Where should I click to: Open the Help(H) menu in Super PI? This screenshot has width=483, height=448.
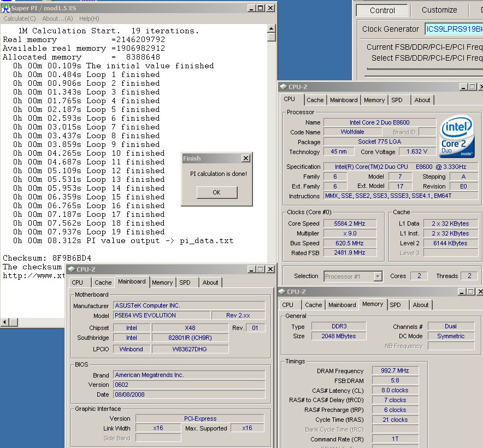point(89,19)
